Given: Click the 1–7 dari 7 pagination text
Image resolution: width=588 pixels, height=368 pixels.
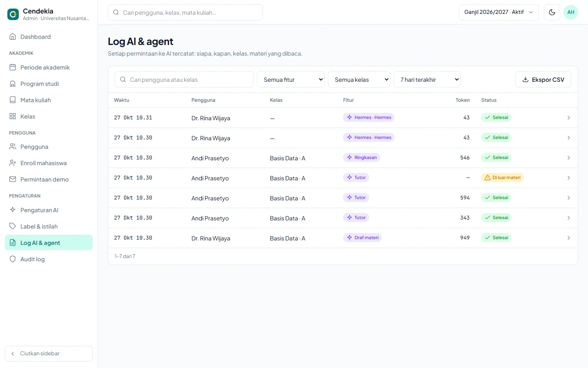Looking at the screenshot, I should (125, 256).
